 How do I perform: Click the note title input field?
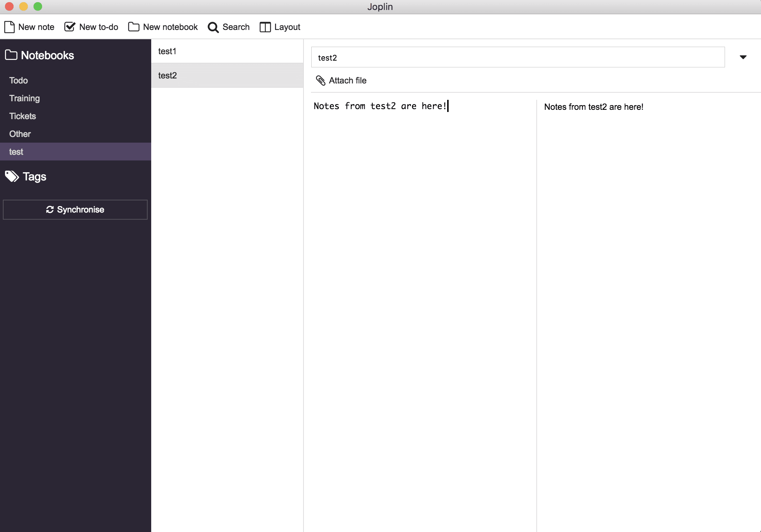coord(519,57)
